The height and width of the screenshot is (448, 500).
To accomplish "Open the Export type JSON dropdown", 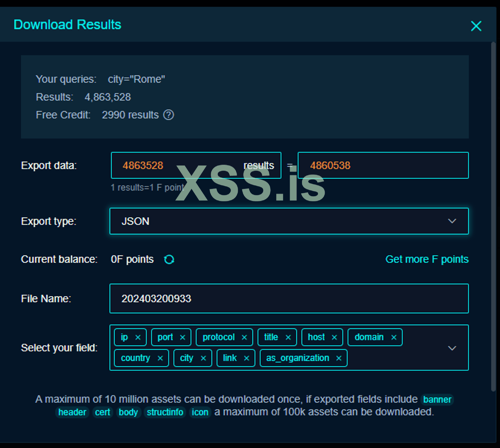I will (x=289, y=221).
